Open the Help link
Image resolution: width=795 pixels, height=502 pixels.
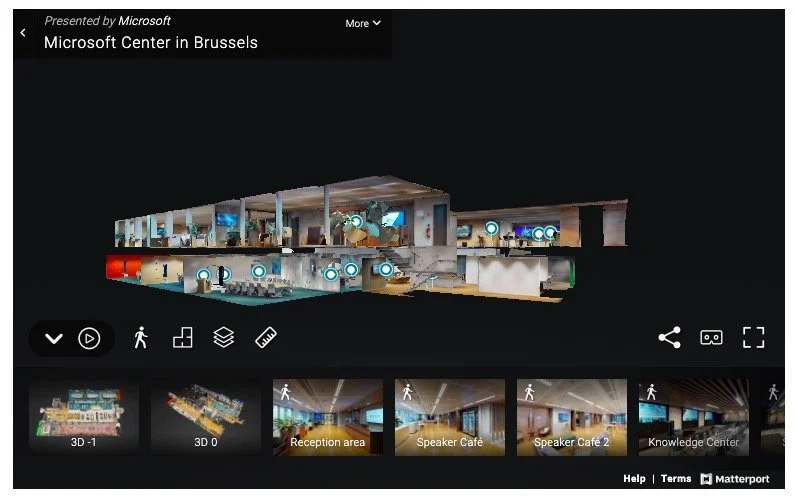coord(634,479)
